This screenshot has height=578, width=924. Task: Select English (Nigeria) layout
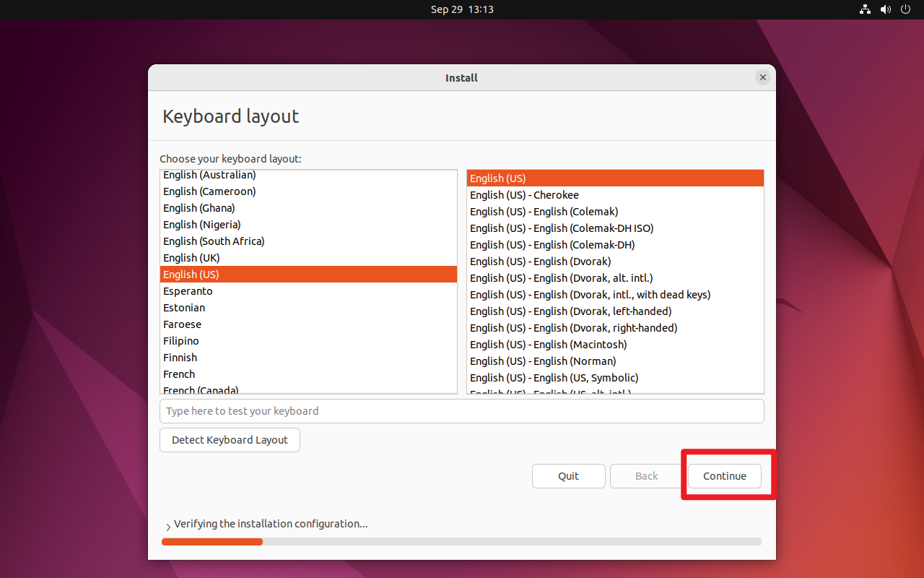pyautogui.click(x=308, y=225)
